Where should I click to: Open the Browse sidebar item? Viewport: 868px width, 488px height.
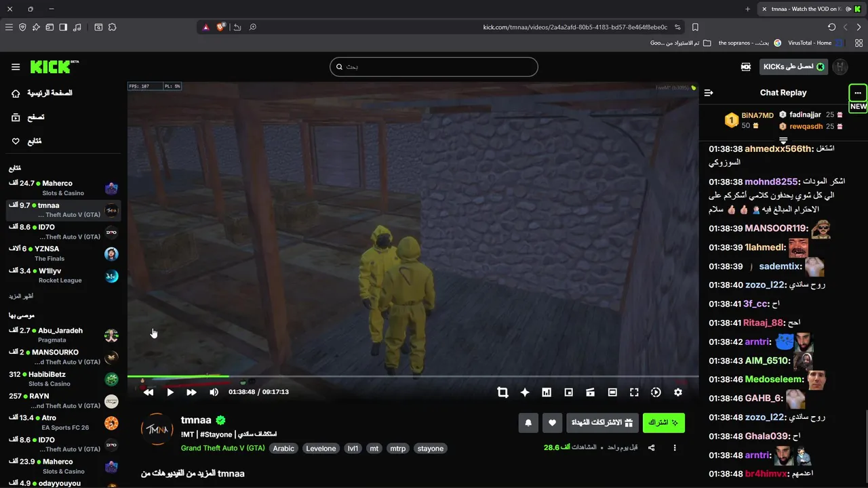pos(27,117)
